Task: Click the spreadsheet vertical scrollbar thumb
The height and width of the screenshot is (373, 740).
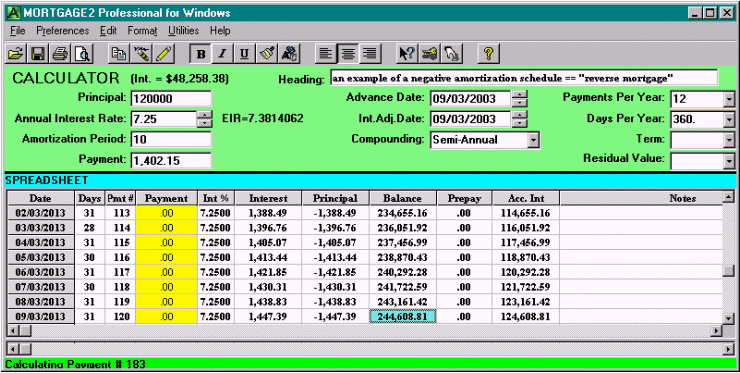Action: 729,271
